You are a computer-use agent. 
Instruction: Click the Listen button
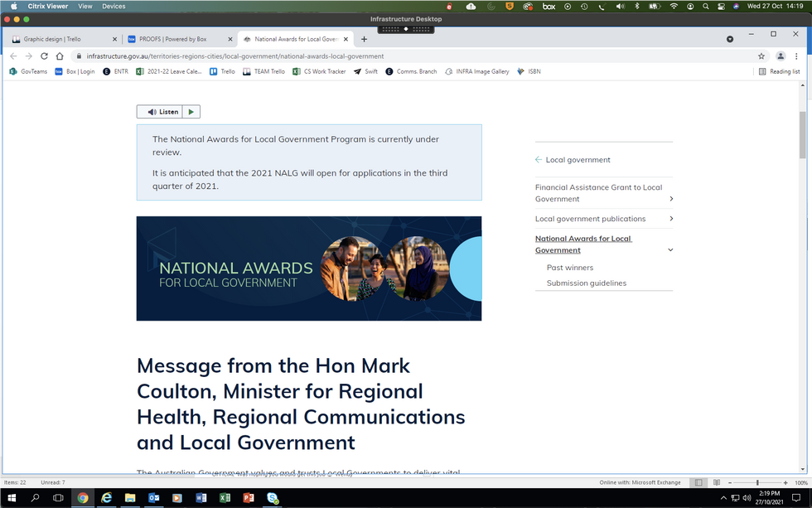point(159,112)
